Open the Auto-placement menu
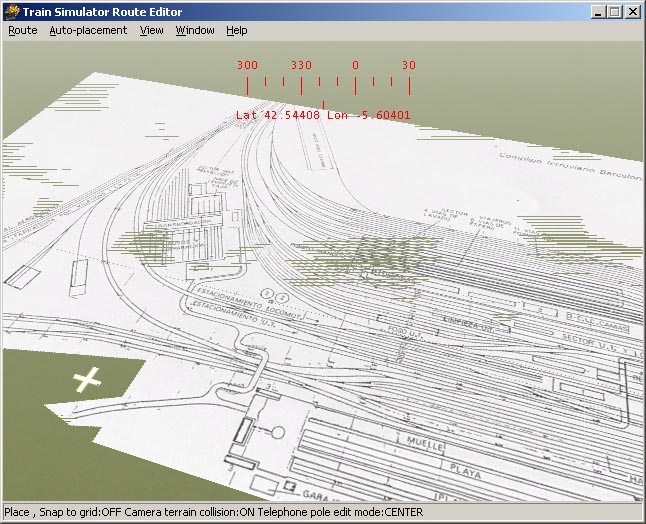Image resolution: width=646 pixels, height=524 pixels. tap(88, 30)
